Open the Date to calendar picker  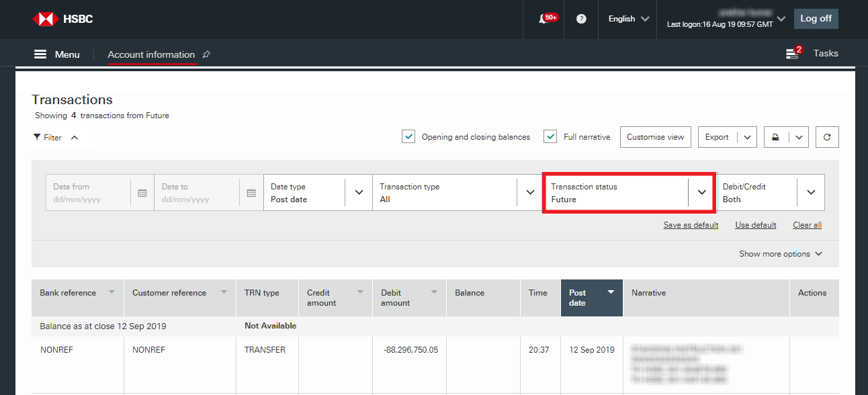tap(251, 193)
